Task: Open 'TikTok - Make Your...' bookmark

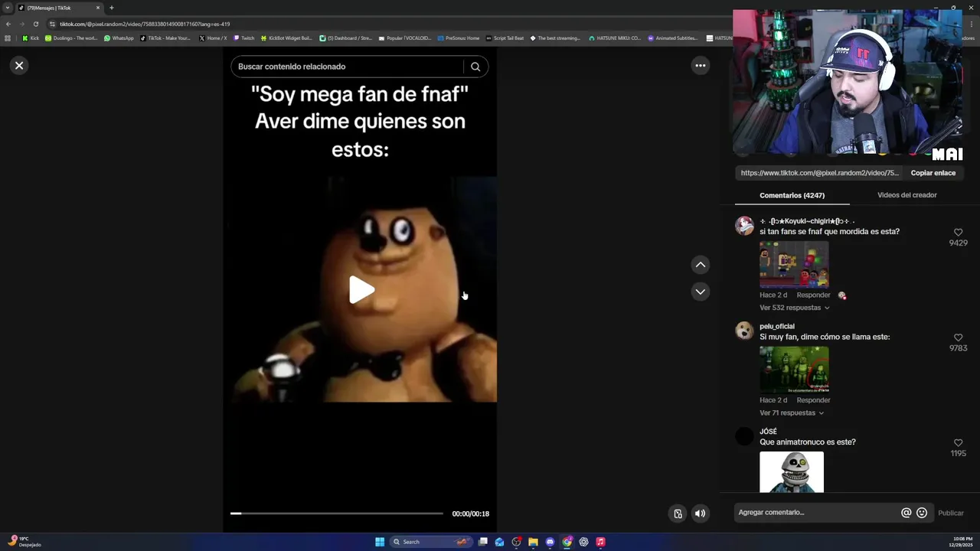Action: 165,38
